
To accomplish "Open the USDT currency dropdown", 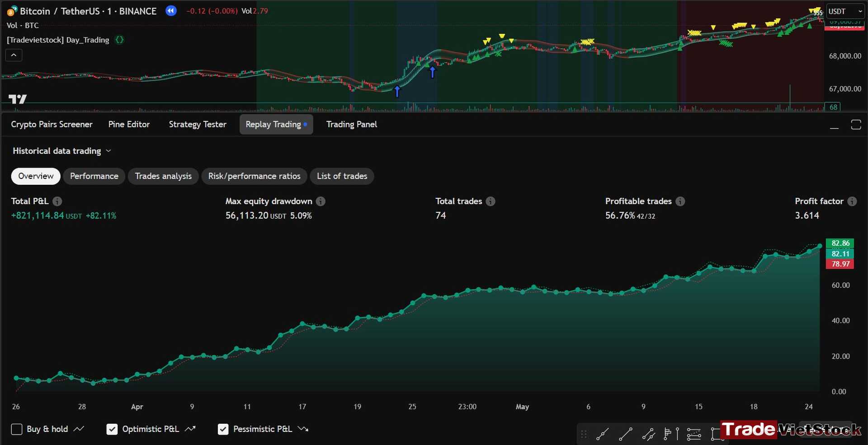I will [845, 11].
